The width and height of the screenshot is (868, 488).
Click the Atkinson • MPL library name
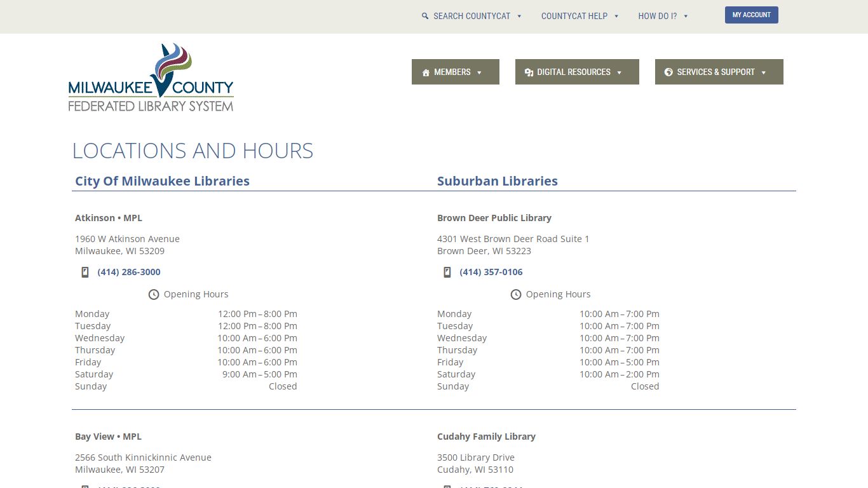(x=109, y=218)
